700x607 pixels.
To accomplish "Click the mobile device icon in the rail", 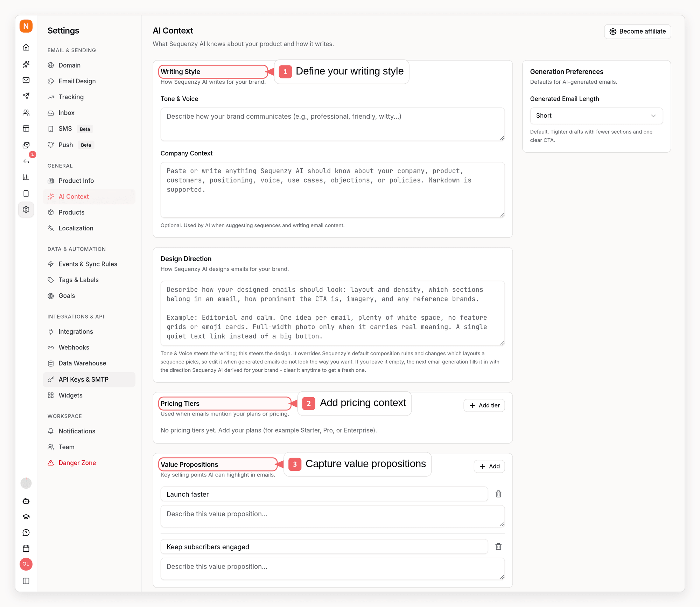I will [x=26, y=194].
